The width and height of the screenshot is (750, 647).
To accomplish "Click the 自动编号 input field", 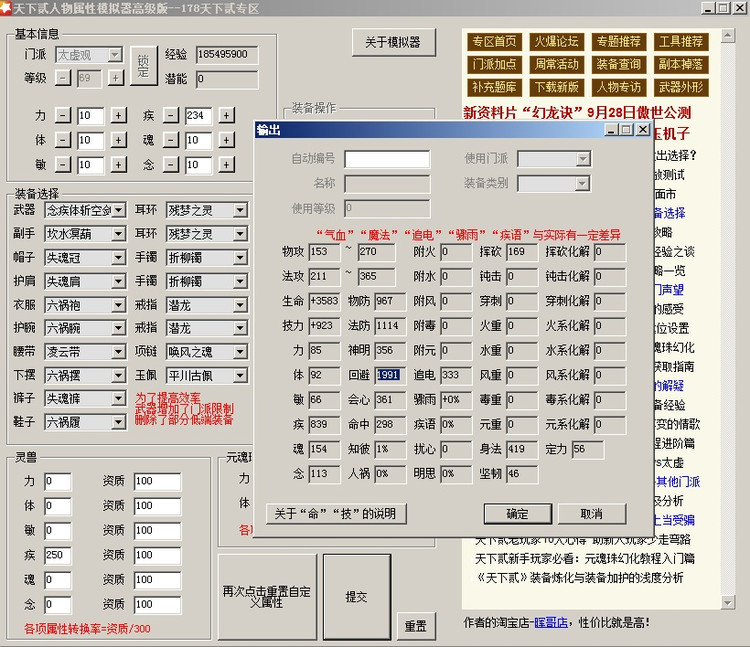I will (387, 159).
